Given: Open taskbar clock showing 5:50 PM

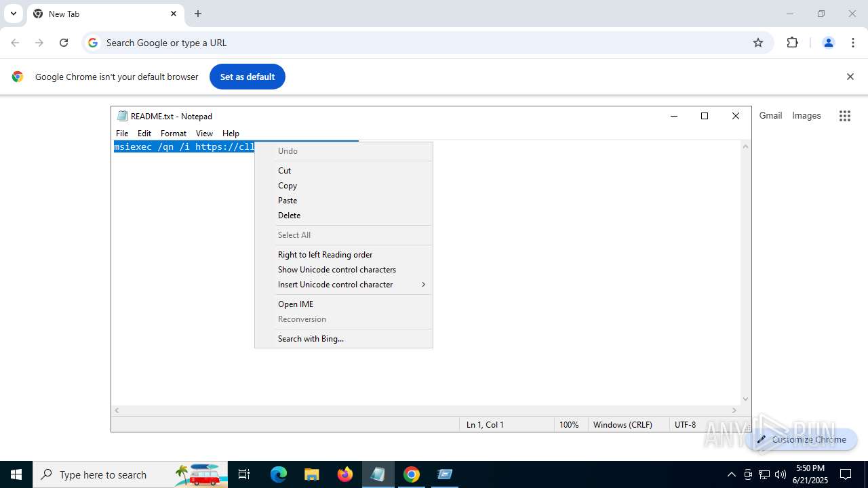Looking at the screenshot, I should [810, 474].
